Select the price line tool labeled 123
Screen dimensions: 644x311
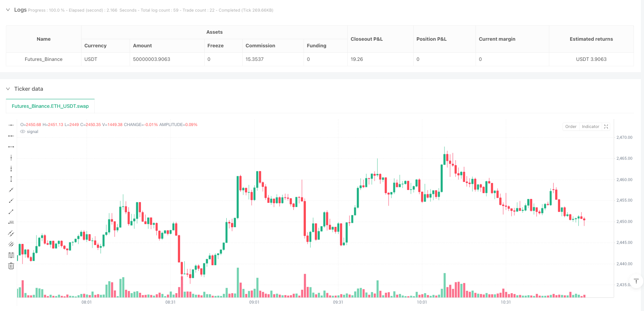[11, 223]
